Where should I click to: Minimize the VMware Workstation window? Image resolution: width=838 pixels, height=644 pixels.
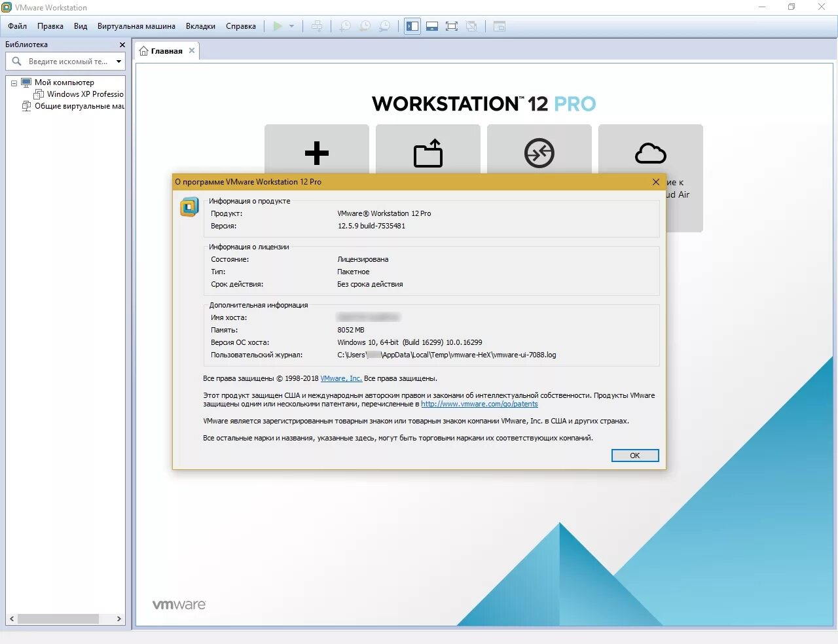pyautogui.click(x=762, y=7)
